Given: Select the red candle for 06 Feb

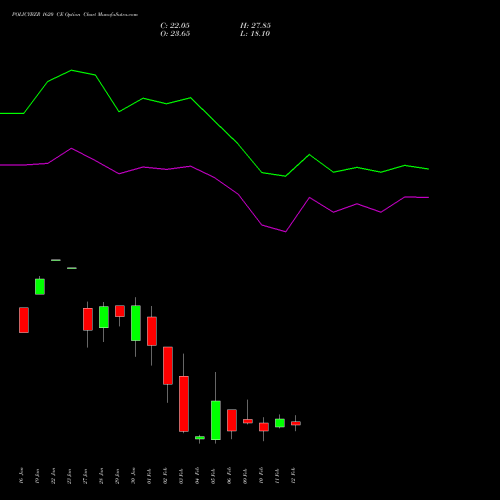Looking at the screenshot, I should (232, 420).
